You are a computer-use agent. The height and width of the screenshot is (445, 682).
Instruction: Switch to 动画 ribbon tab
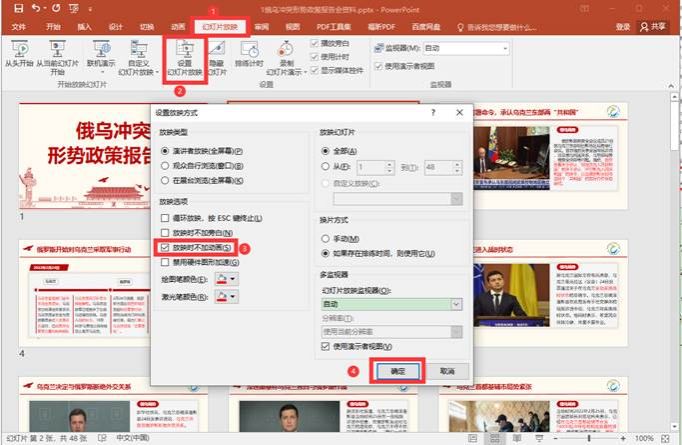(177, 27)
